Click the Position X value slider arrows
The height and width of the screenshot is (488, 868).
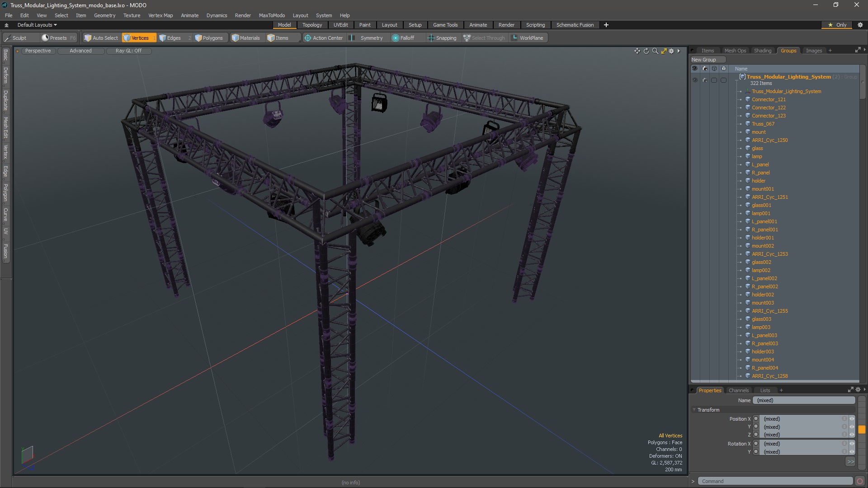(x=852, y=419)
